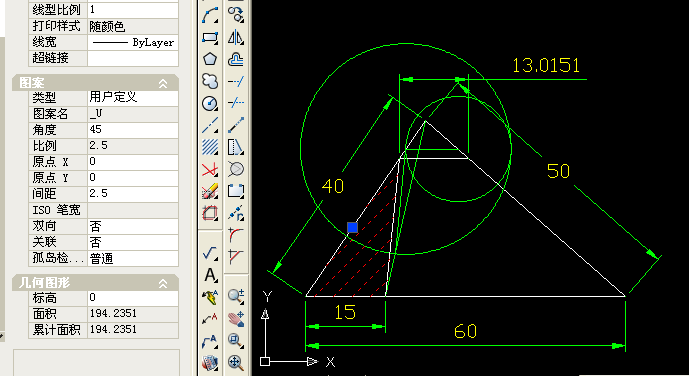
Task: Click the dimension text 50
Action: click(x=558, y=171)
